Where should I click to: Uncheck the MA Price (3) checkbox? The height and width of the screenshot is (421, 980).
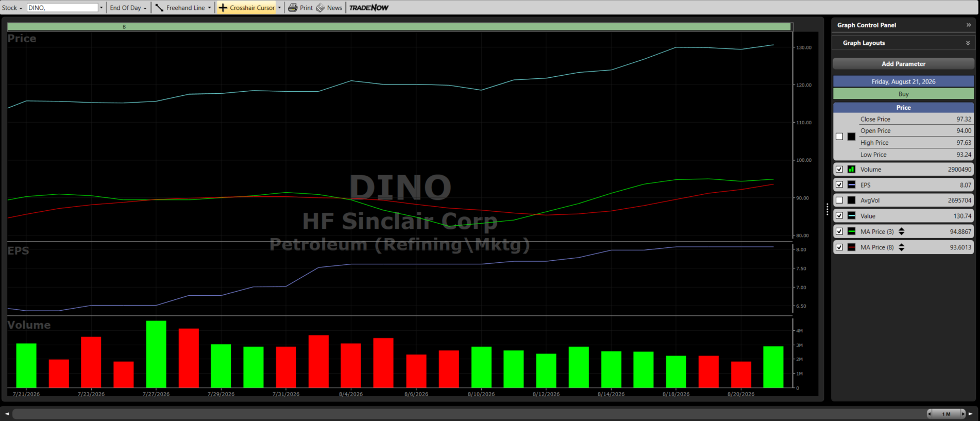[x=839, y=231]
